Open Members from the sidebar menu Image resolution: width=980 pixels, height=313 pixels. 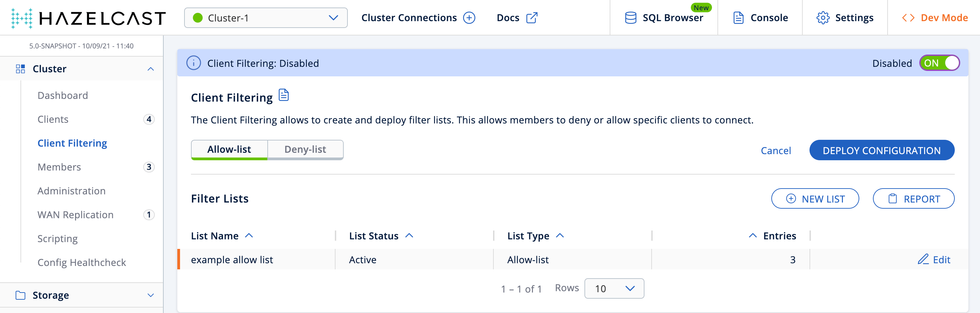click(x=59, y=167)
